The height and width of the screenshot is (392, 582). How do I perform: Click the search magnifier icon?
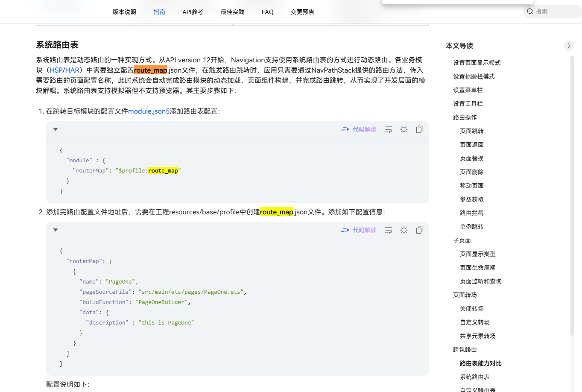point(530,12)
